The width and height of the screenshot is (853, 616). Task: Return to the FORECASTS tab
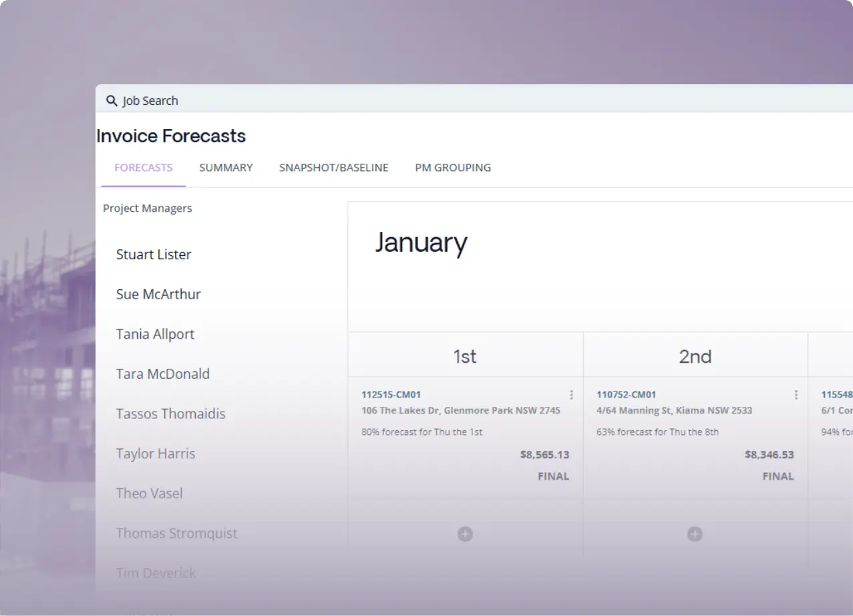click(x=143, y=168)
